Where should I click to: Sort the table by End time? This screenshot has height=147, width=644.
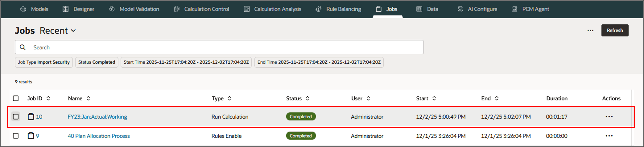coord(497,98)
